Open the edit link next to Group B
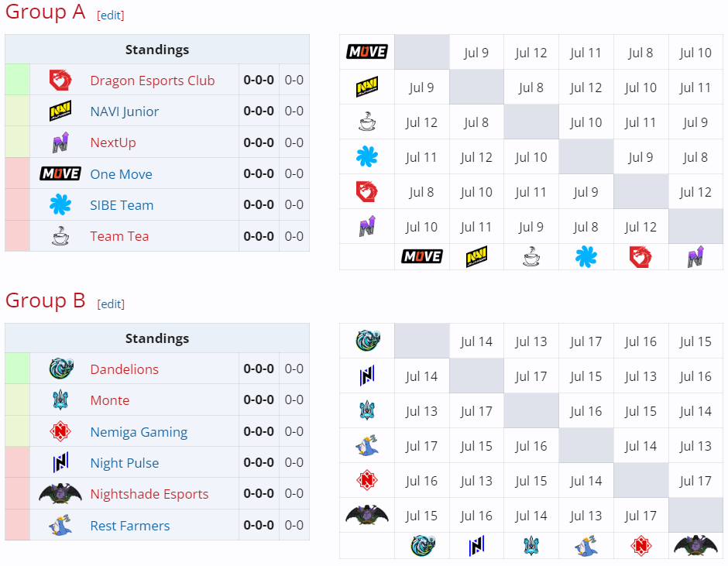Image resolution: width=728 pixels, height=566 pixels. (111, 304)
